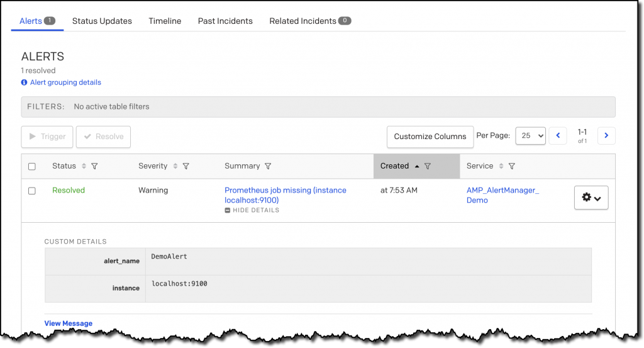644x348 pixels.
Task: Click the Warning severity cell
Action: point(153,190)
